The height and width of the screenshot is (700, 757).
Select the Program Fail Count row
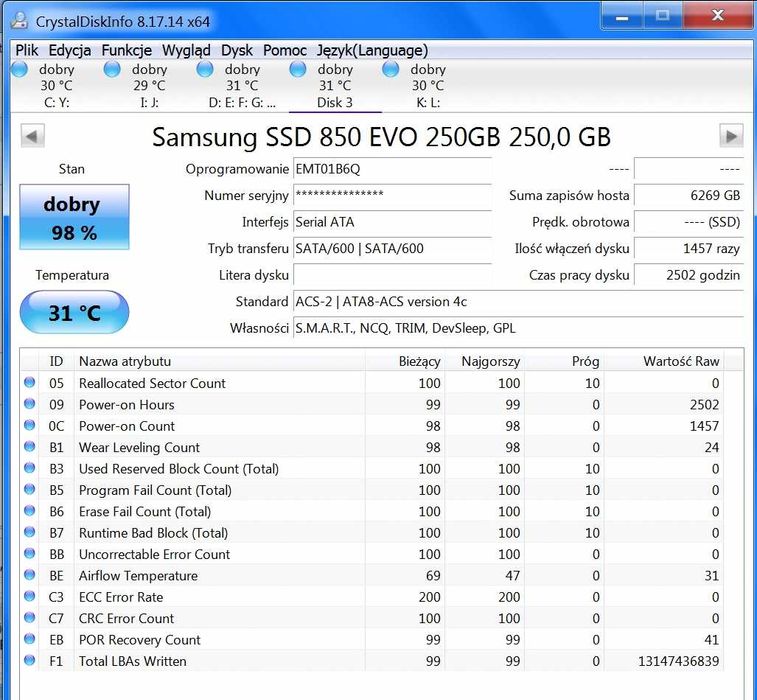pyautogui.click(x=372, y=490)
